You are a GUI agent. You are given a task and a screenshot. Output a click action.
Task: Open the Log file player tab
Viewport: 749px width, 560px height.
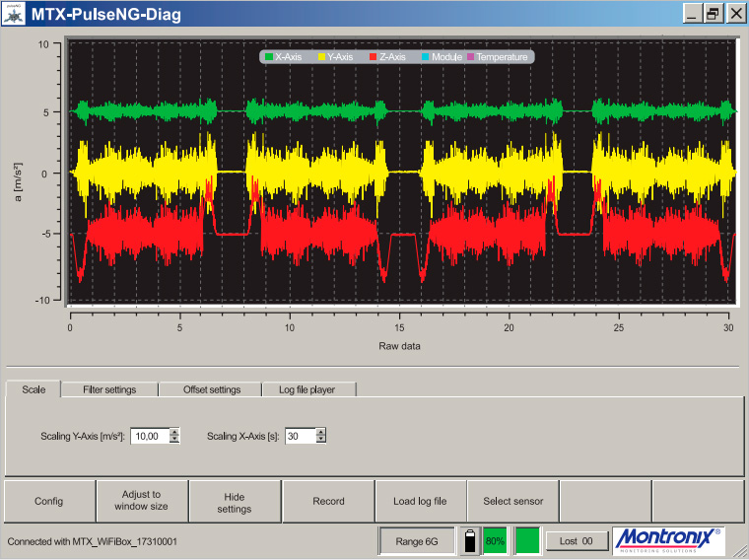click(306, 389)
